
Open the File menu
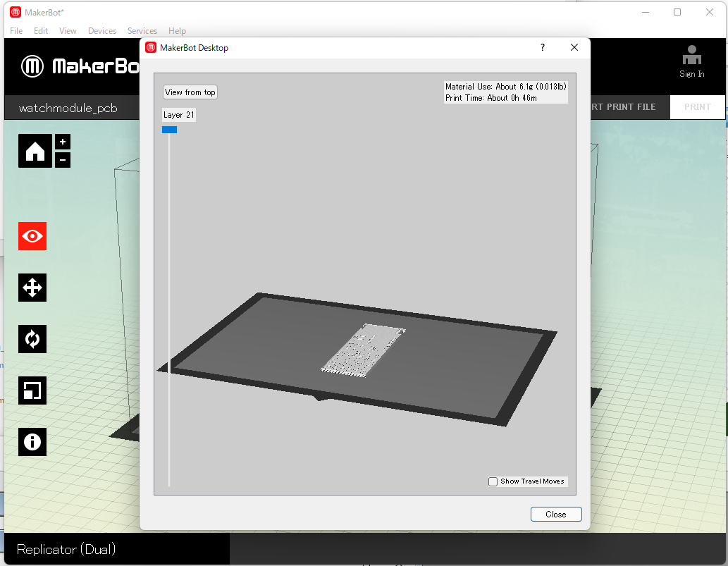point(16,31)
